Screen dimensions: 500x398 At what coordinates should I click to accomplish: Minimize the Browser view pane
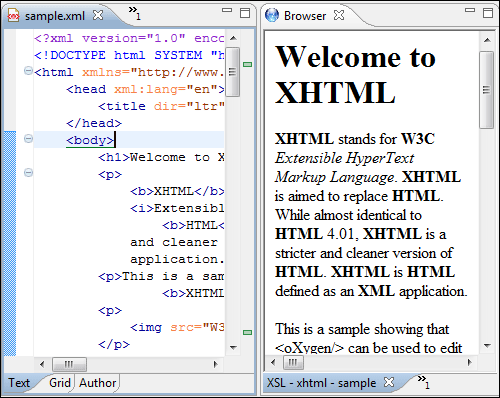470,10
